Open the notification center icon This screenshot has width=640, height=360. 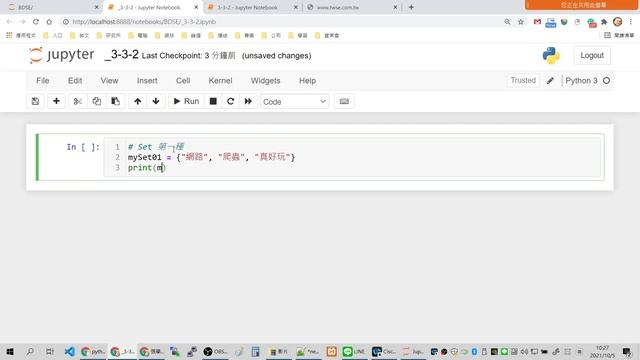pos(627,351)
